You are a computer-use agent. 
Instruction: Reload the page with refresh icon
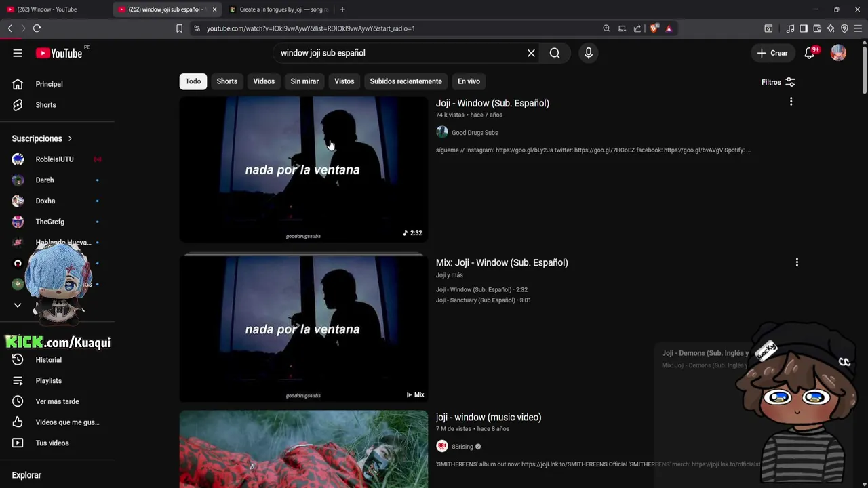coord(37,28)
